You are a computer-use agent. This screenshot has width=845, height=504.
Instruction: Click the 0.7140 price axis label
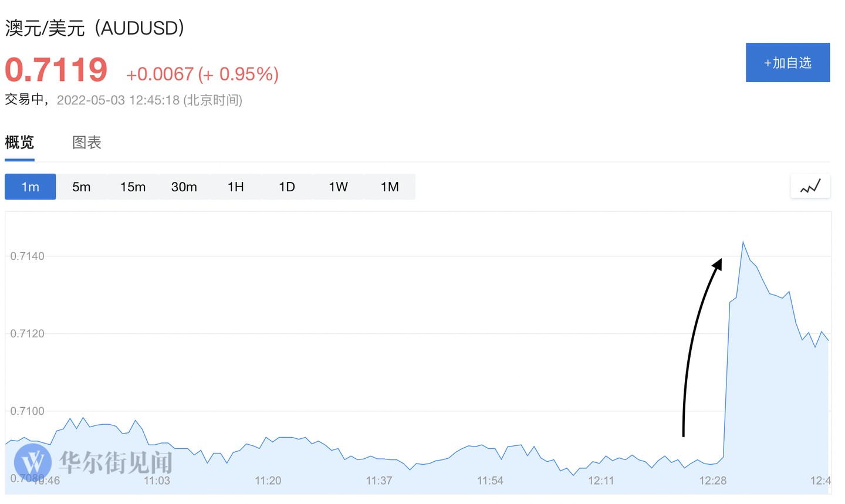(28, 256)
